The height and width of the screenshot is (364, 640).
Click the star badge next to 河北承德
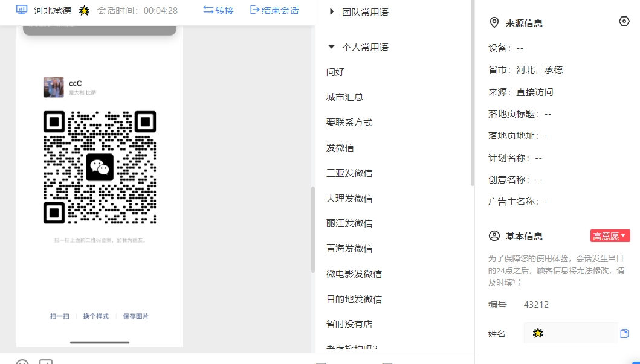[85, 11]
